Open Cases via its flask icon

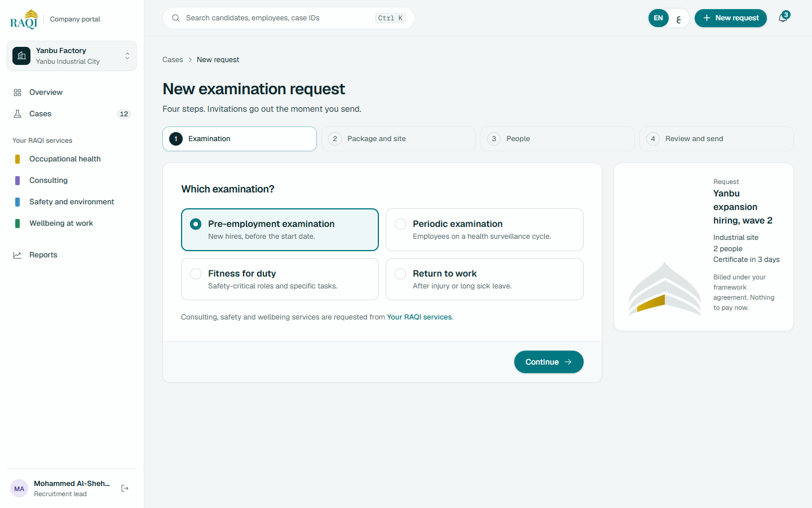(x=17, y=114)
